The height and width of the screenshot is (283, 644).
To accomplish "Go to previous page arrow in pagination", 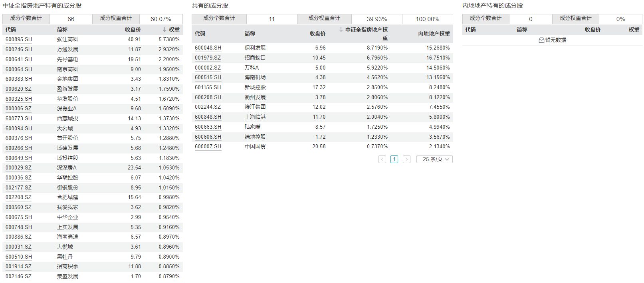I will click(382, 159).
